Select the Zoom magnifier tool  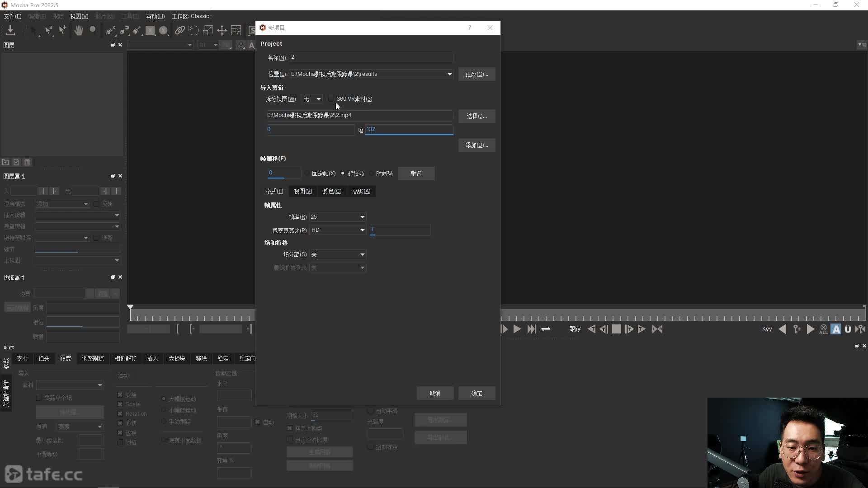pos(93,30)
